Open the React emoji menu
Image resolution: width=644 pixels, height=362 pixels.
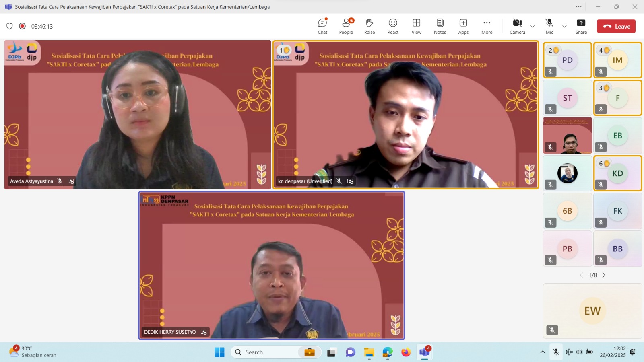[393, 27]
